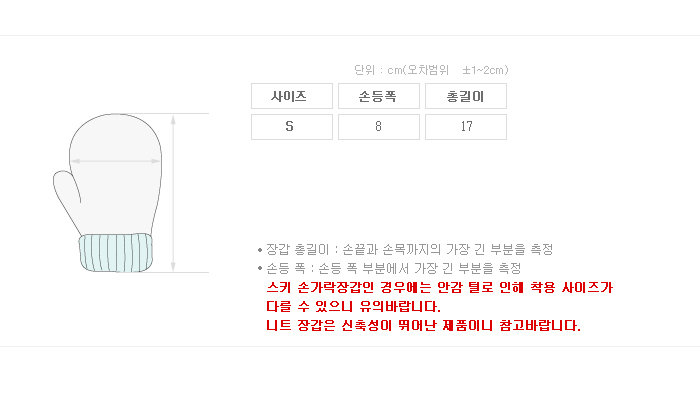This screenshot has width=700, height=413.
Task: Click the red 다를 수 있으니 유의바랍니다 line
Action: [x=353, y=307]
